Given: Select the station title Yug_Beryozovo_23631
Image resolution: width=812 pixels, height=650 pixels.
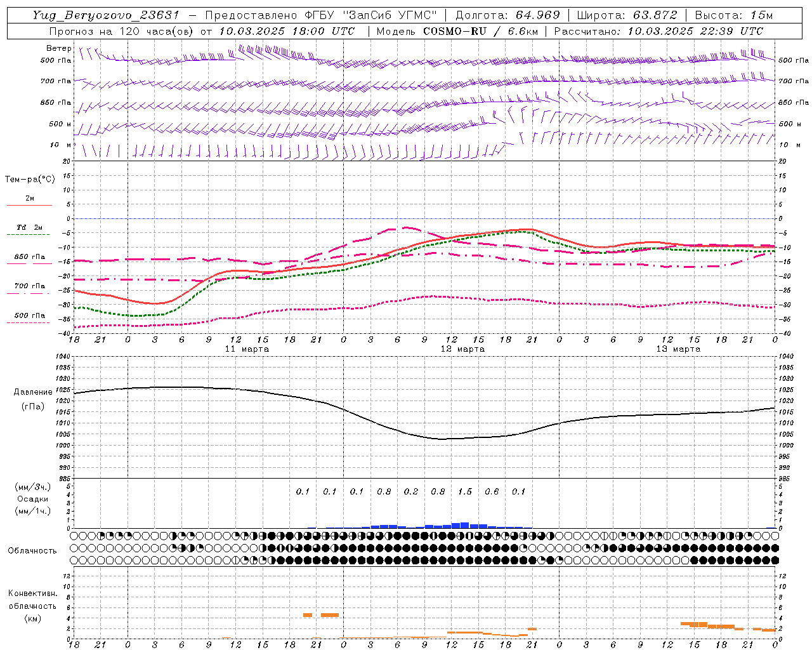Looking at the screenshot, I should 106,15.
